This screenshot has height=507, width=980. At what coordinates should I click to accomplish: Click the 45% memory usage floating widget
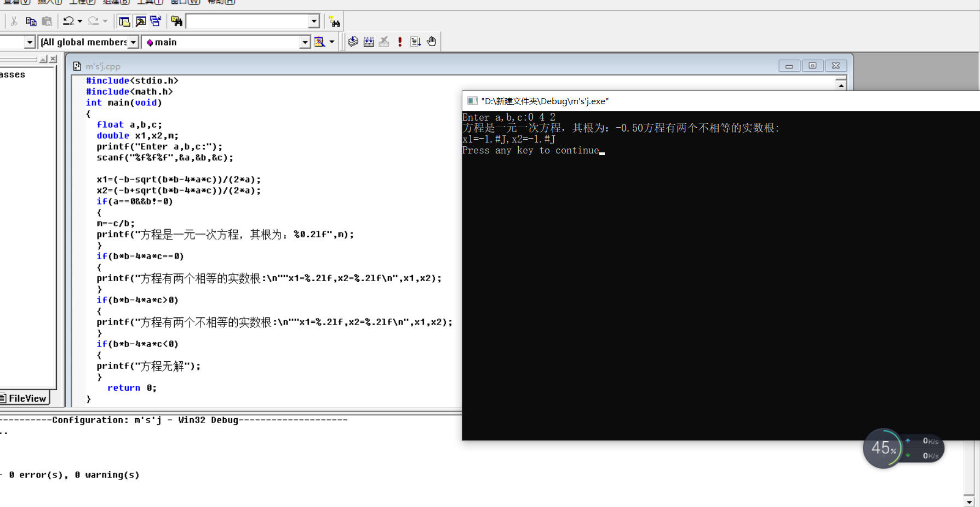[x=884, y=448]
